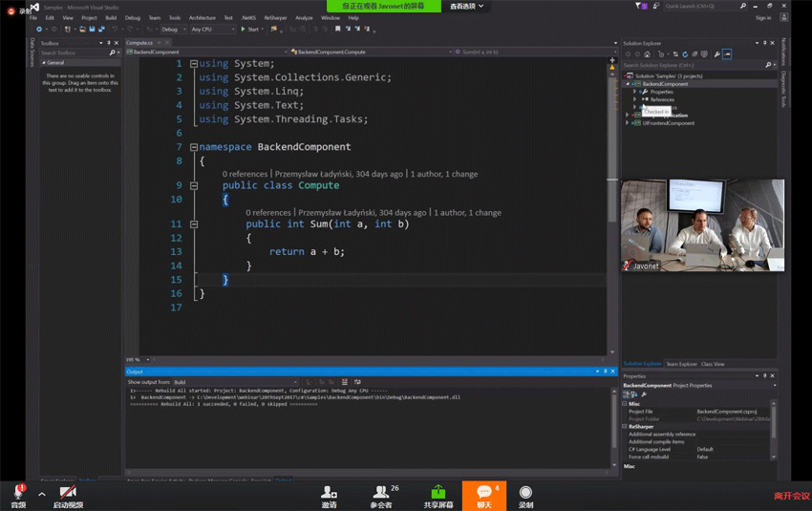The height and width of the screenshot is (511, 812).
Task: Collapse the Compute class on line 9
Action: tap(194, 185)
